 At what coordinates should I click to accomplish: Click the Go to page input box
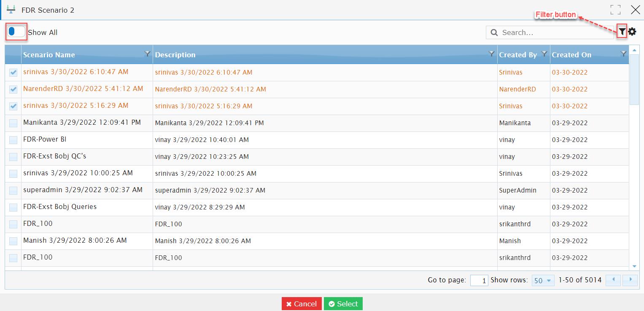(x=479, y=280)
